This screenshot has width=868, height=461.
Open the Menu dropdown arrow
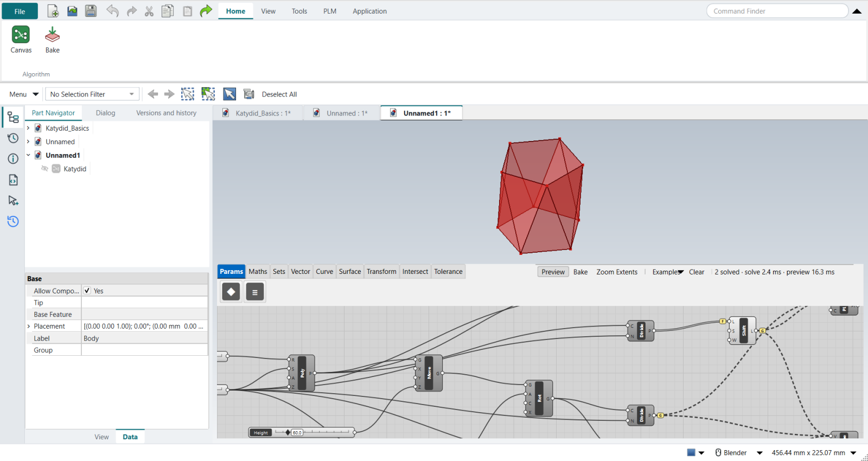36,94
